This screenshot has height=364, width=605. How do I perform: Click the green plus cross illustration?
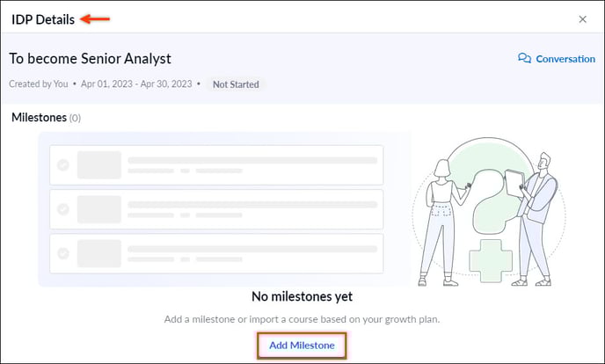point(491,260)
